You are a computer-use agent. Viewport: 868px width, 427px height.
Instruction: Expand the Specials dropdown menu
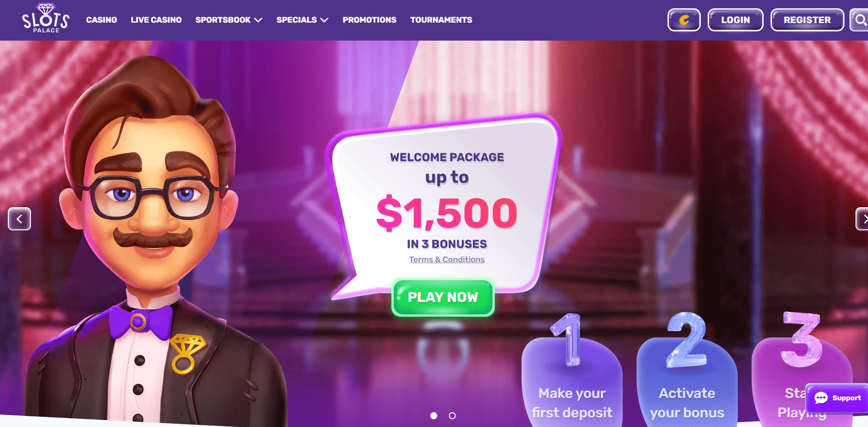(302, 20)
